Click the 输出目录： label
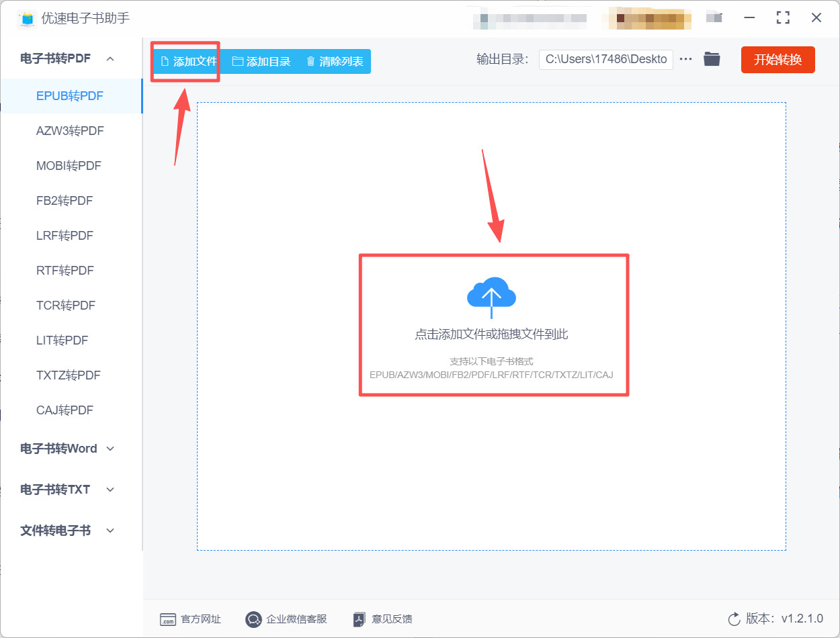This screenshot has width=840, height=638. (x=503, y=59)
